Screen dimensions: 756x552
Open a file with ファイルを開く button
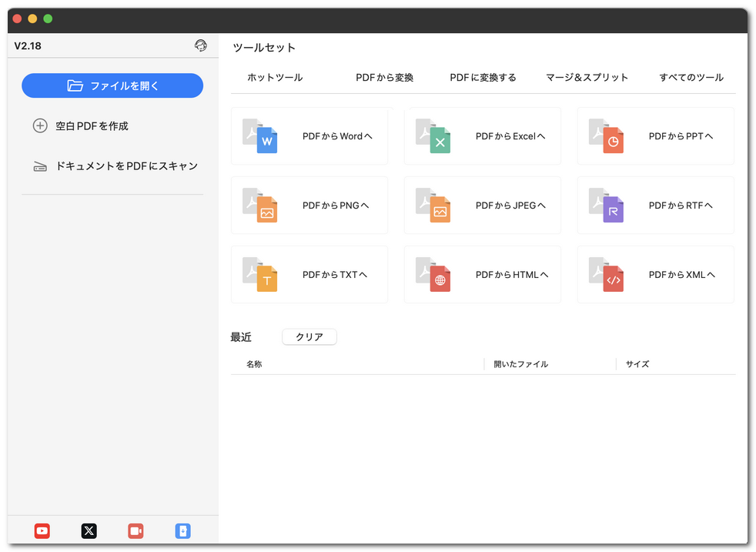pos(112,85)
